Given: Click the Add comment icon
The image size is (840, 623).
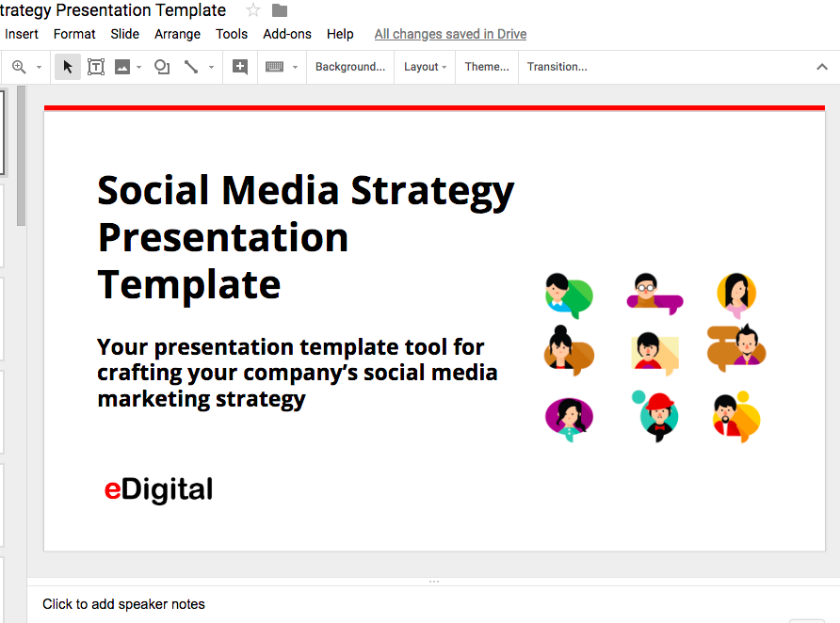Looking at the screenshot, I should click(240, 67).
